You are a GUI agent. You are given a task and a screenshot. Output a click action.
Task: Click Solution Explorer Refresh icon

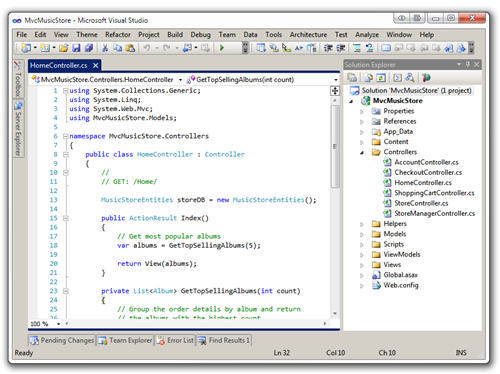click(381, 78)
